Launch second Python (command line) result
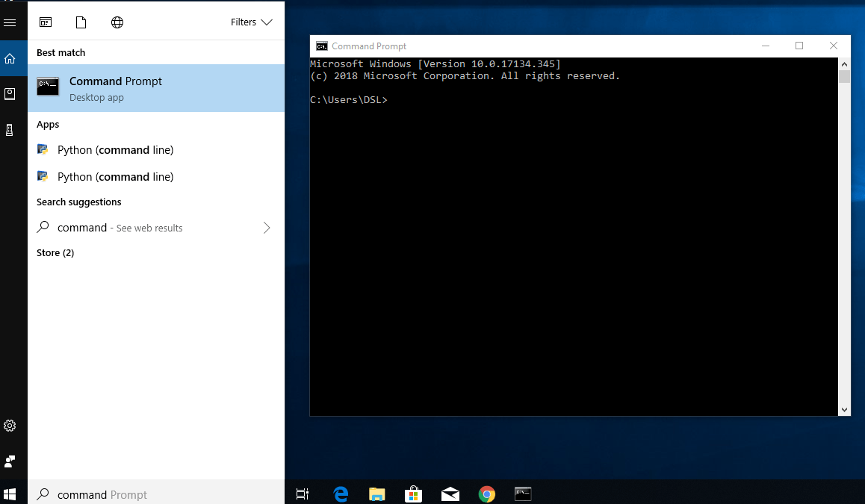This screenshot has width=865, height=504. point(156,176)
